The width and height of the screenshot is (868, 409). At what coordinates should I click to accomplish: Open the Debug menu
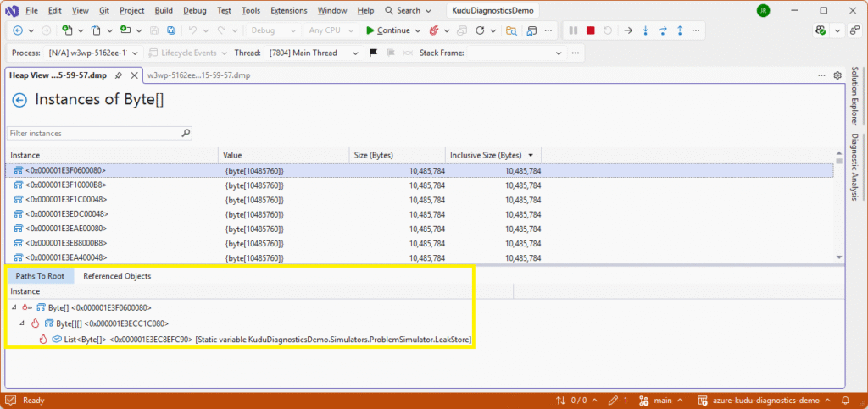point(193,10)
